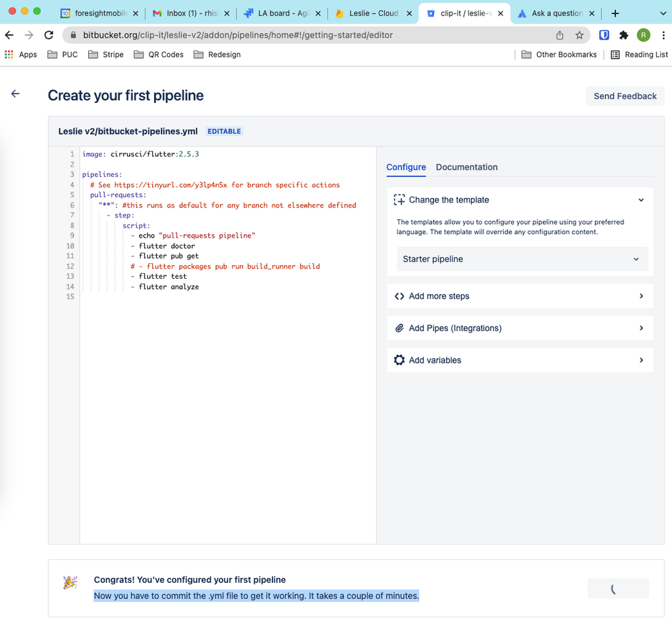
Task: Switch to the Documentation tab
Action: 467,167
